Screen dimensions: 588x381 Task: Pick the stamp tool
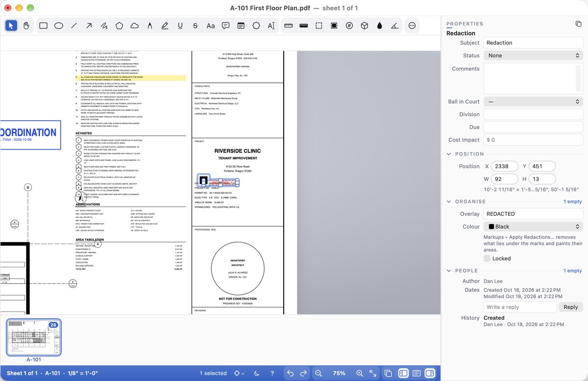click(x=256, y=25)
